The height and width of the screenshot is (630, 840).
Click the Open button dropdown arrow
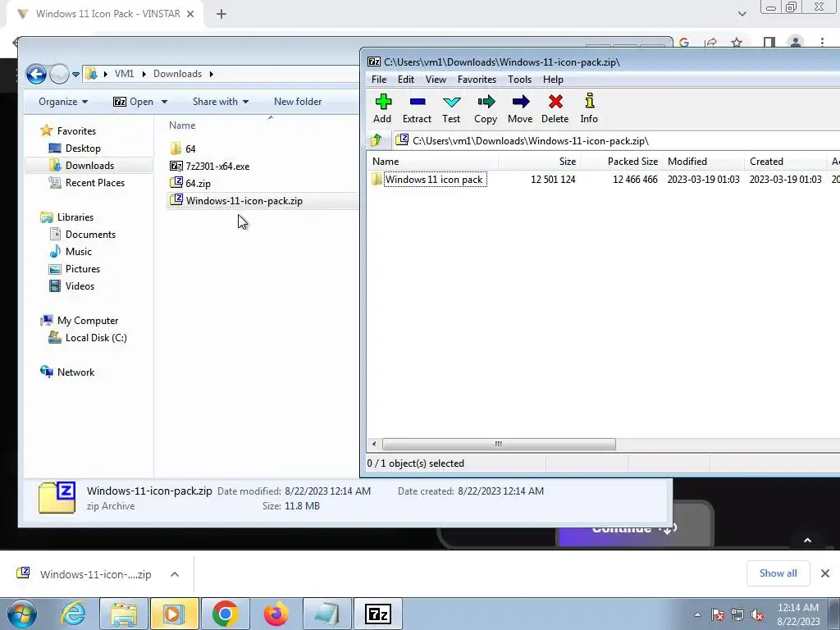[164, 102]
